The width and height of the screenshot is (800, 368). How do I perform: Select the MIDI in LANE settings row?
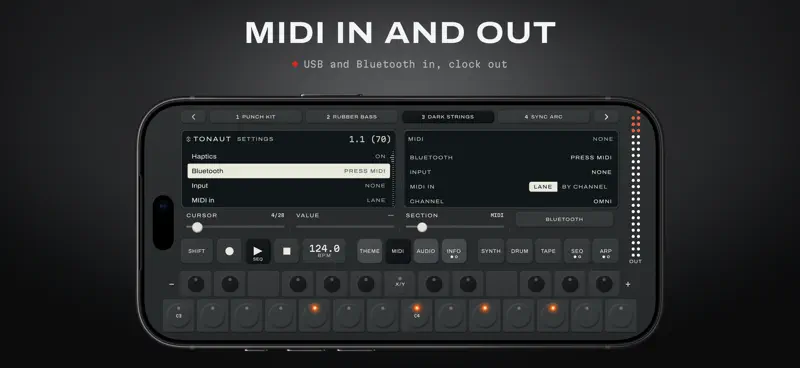click(x=288, y=200)
